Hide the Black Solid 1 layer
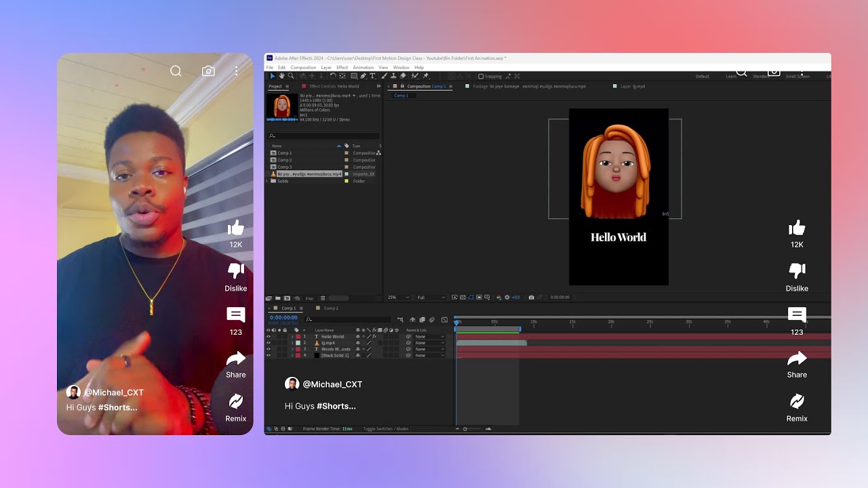 [x=269, y=355]
